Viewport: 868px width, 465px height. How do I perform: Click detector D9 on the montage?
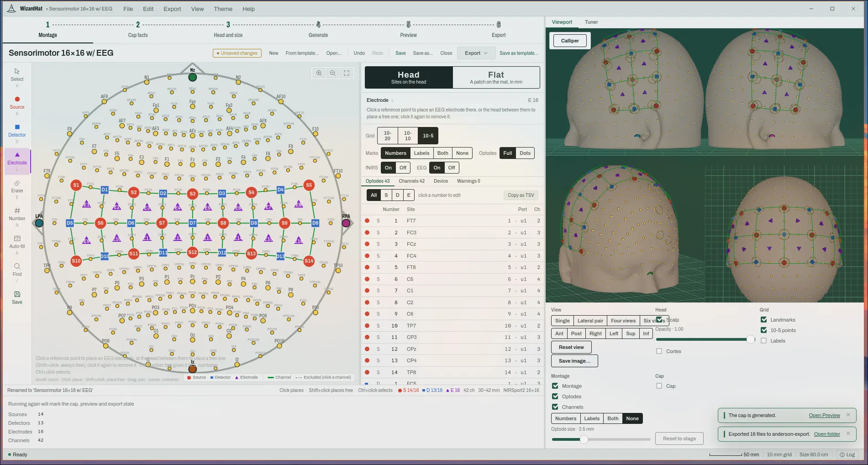click(315, 223)
